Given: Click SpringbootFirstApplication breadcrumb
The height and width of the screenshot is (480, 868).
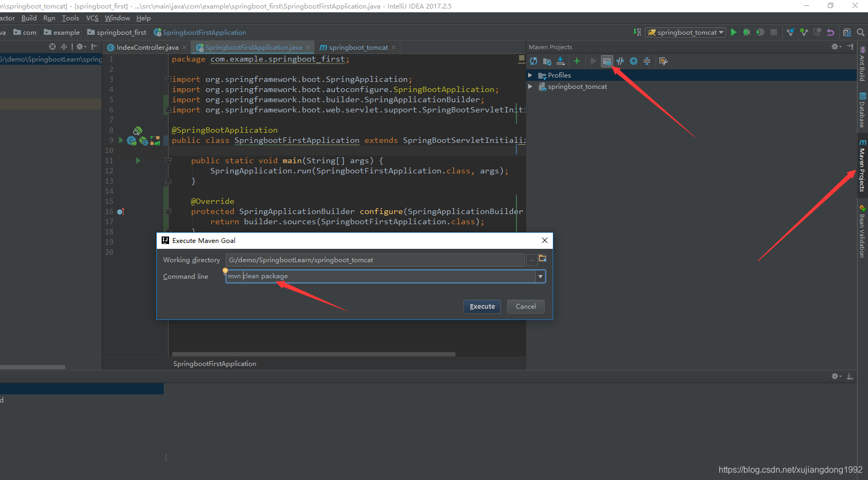Looking at the screenshot, I should pyautogui.click(x=200, y=33).
